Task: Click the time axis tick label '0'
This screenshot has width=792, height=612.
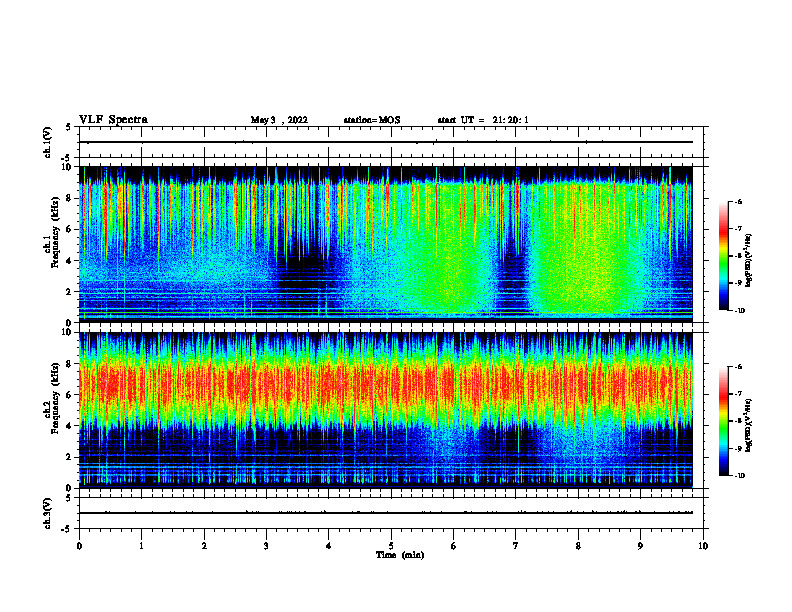Action: 79,546
